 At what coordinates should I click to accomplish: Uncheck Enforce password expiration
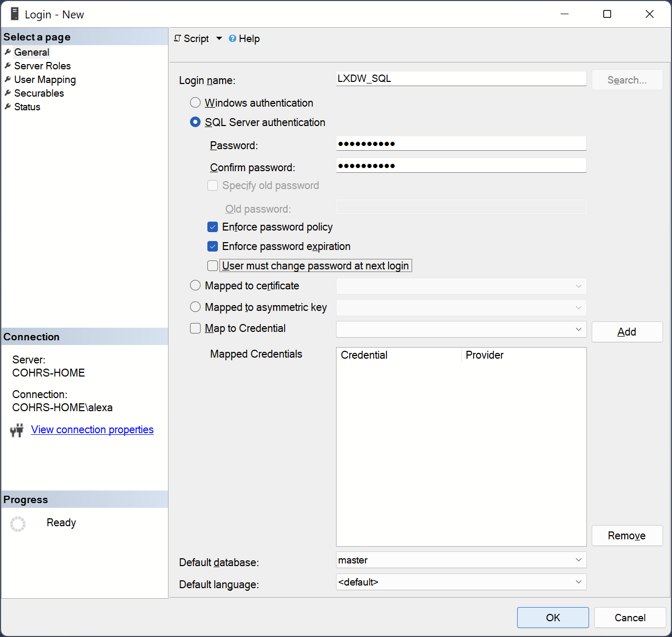point(213,246)
